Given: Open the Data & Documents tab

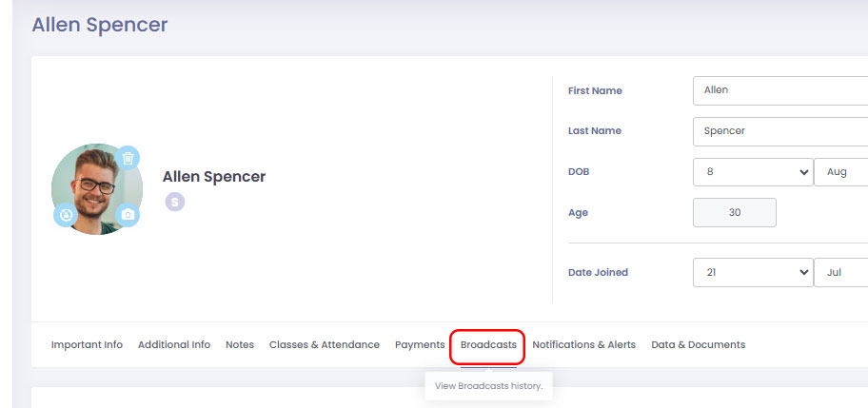Looking at the screenshot, I should 698,345.
